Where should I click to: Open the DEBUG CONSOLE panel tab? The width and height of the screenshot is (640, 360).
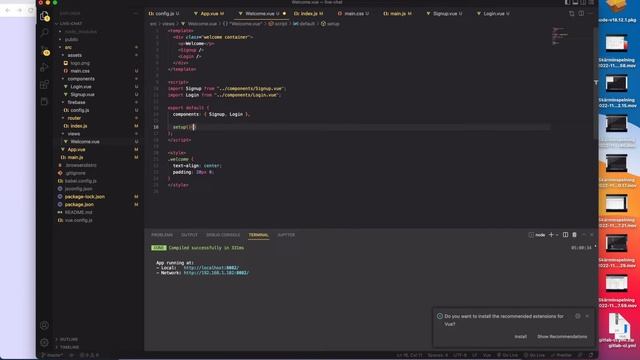(223, 235)
